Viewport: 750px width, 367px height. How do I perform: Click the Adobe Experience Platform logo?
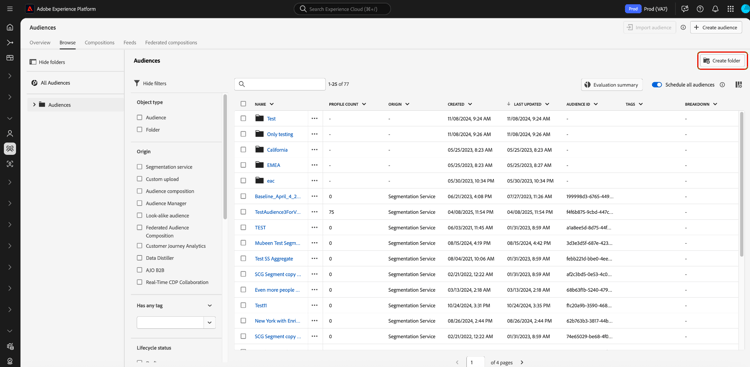click(30, 9)
